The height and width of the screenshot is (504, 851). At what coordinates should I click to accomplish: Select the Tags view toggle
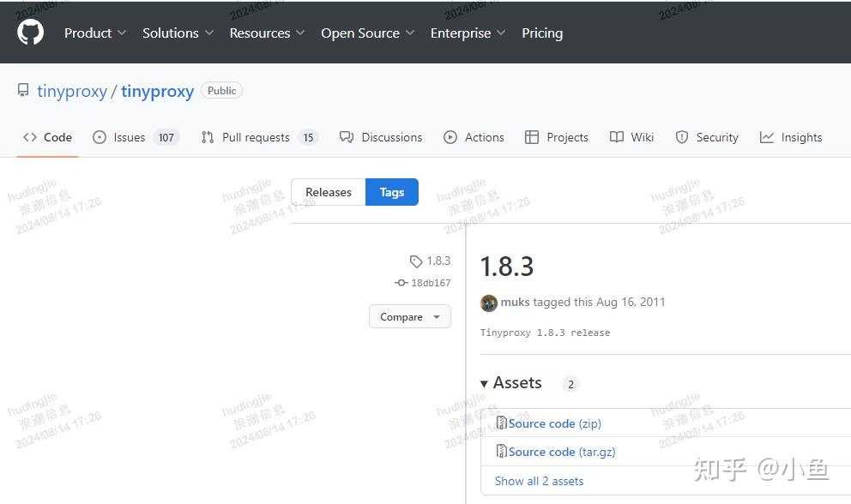391,192
